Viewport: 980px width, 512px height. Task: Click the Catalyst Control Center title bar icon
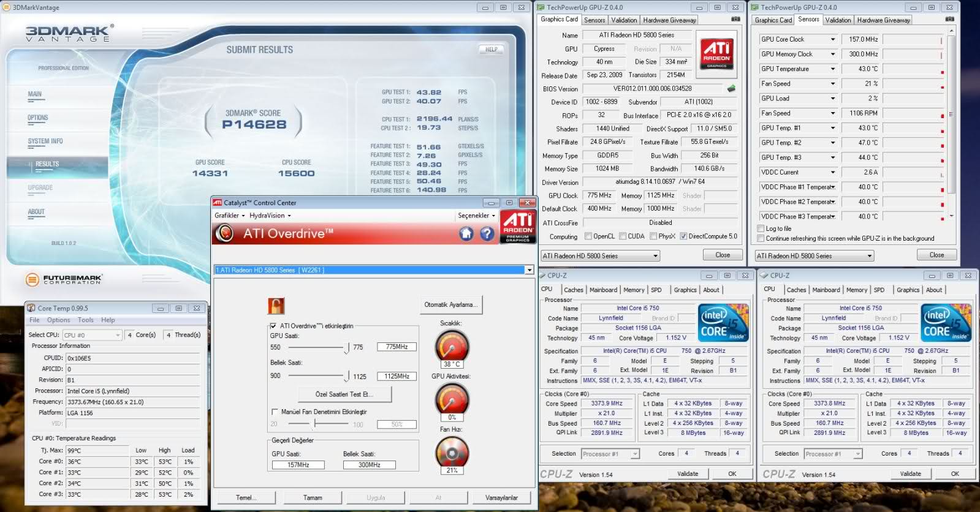217,203
